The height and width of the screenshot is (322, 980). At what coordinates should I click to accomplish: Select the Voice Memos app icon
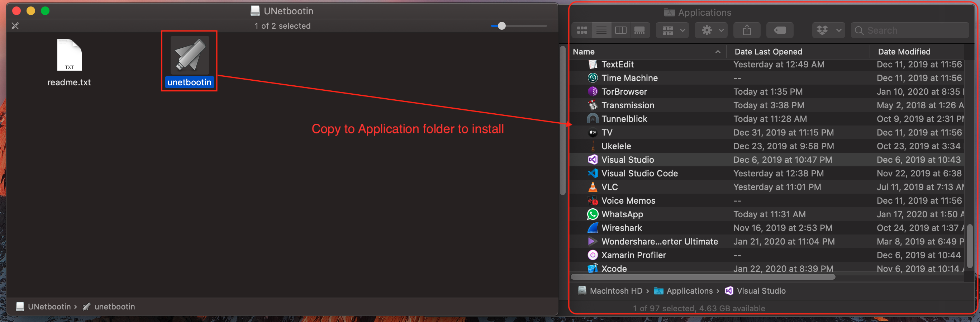pyautogui.click(x=593, y=200)
